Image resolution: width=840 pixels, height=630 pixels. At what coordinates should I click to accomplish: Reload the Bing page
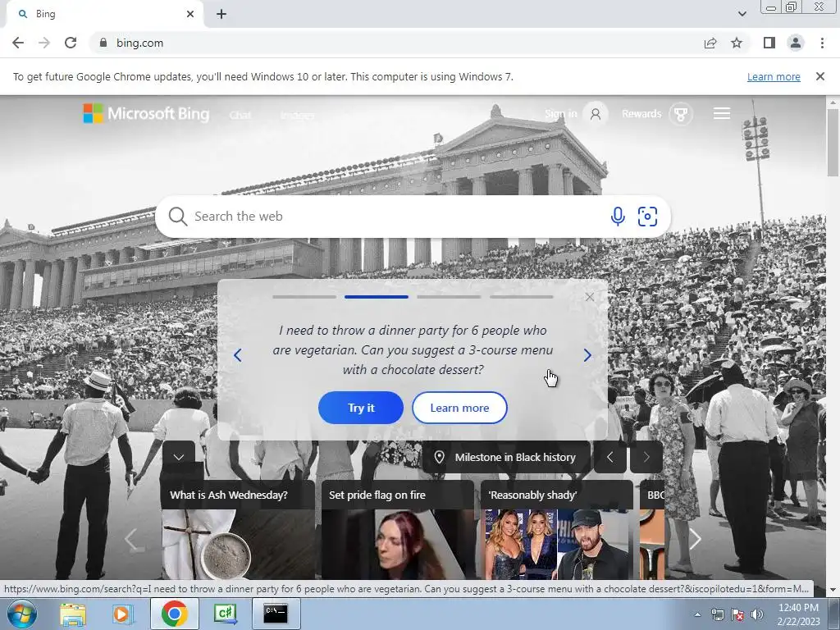71,43
